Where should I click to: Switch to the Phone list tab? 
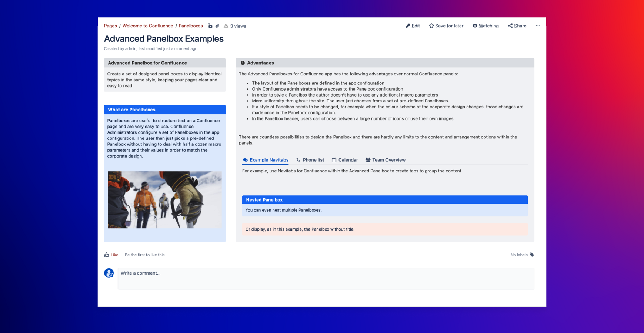pyautogui.click(x=313, y=160)
